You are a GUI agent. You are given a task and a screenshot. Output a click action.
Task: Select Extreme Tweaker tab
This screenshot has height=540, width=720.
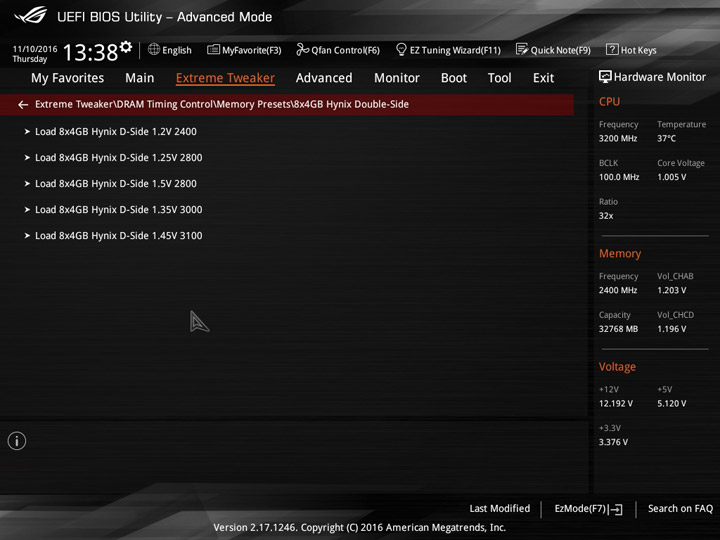[225, 78]
